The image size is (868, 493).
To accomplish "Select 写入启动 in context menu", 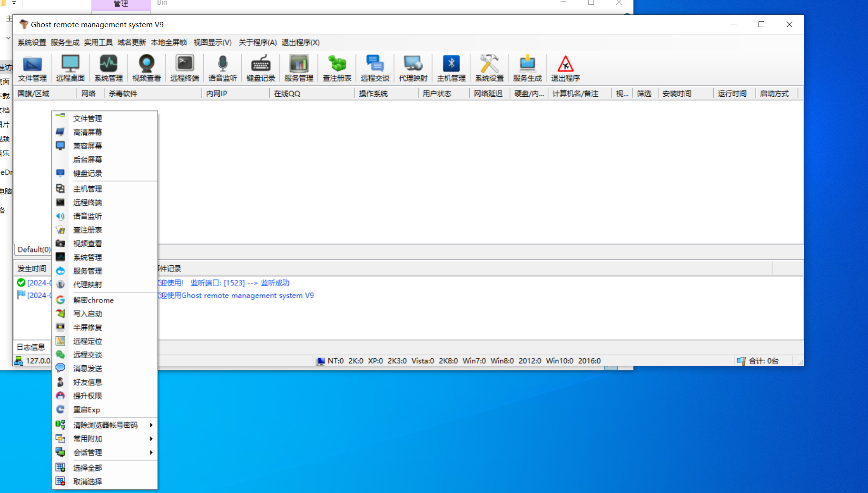I will tap(105, 314).
